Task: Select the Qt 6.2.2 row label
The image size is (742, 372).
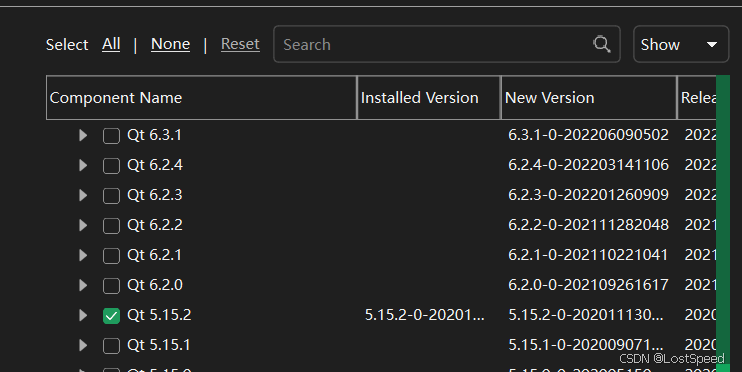Action: click(155, 225)
